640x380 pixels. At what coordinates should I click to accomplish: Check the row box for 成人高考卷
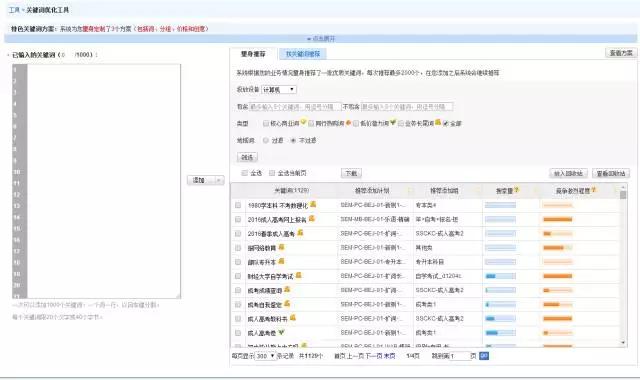tap(238, 333)
